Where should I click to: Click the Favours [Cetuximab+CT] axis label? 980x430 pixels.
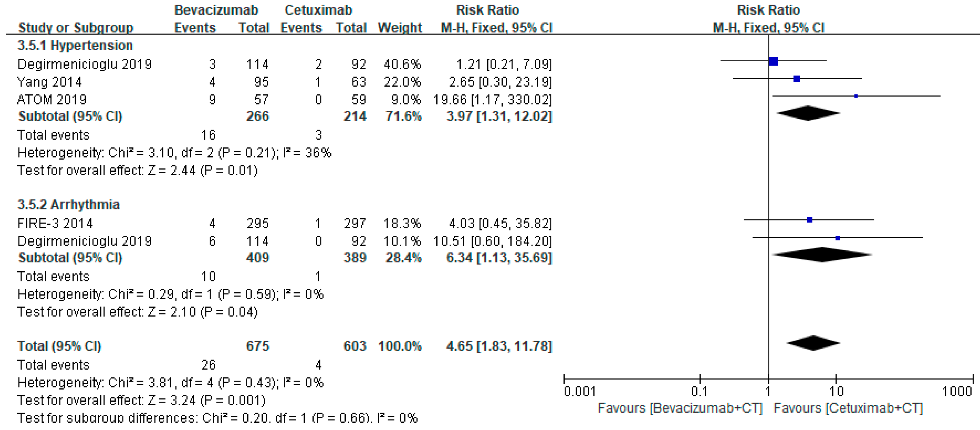pos(848,408)
